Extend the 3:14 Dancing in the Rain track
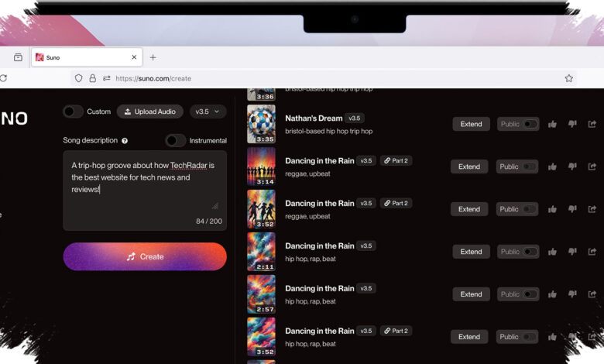The image size is (604, 364). pyautogui.click(x=469, y=167)
